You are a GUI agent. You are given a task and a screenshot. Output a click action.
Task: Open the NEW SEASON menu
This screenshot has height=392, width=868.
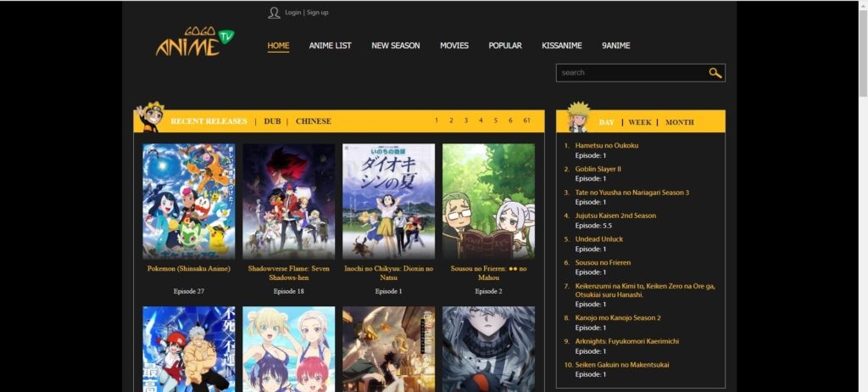tap(396, 46)
